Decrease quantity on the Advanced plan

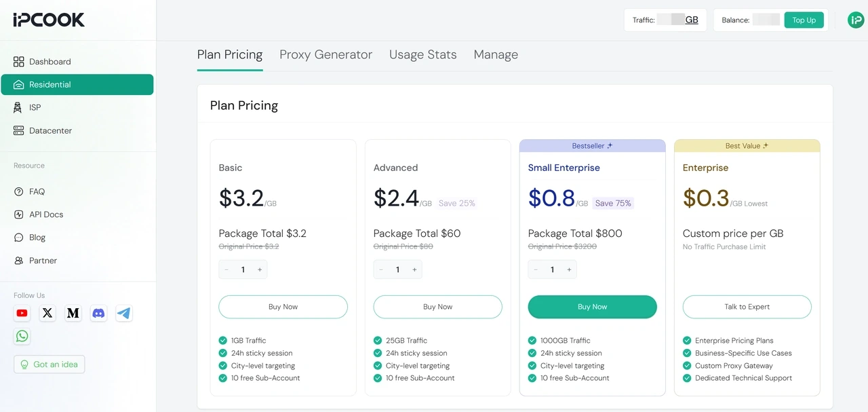[381, 269]
